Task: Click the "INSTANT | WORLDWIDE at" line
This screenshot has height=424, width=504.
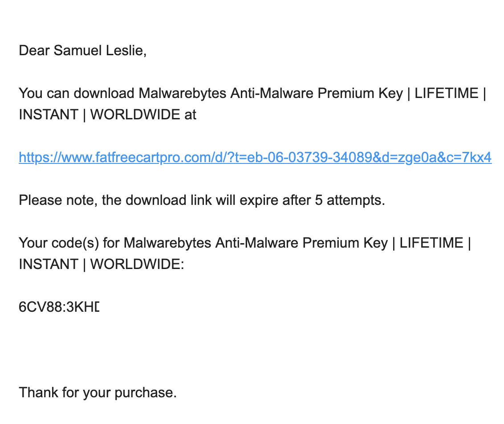Action: [x=107, y=115]
